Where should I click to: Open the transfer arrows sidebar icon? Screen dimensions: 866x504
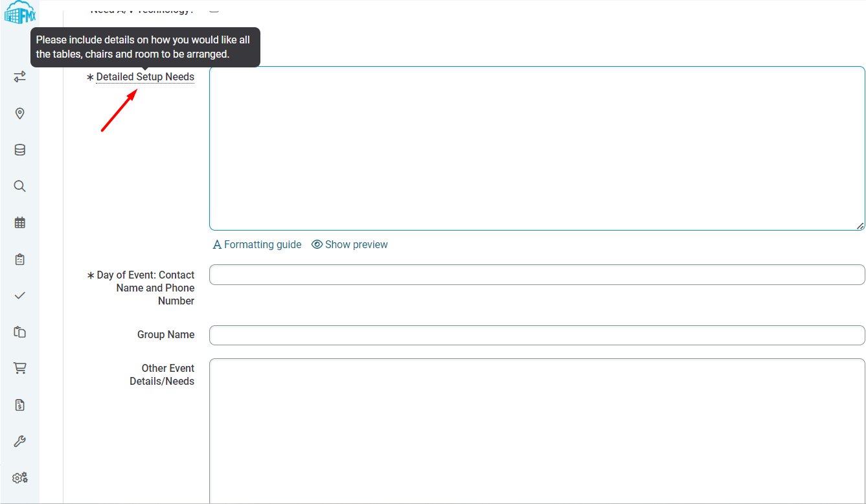coord(19,77)
